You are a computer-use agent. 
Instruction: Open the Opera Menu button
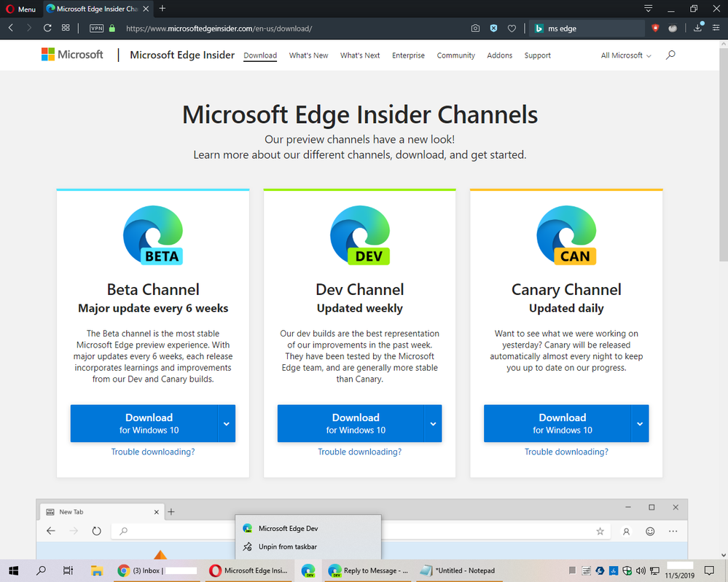point(20,9)
